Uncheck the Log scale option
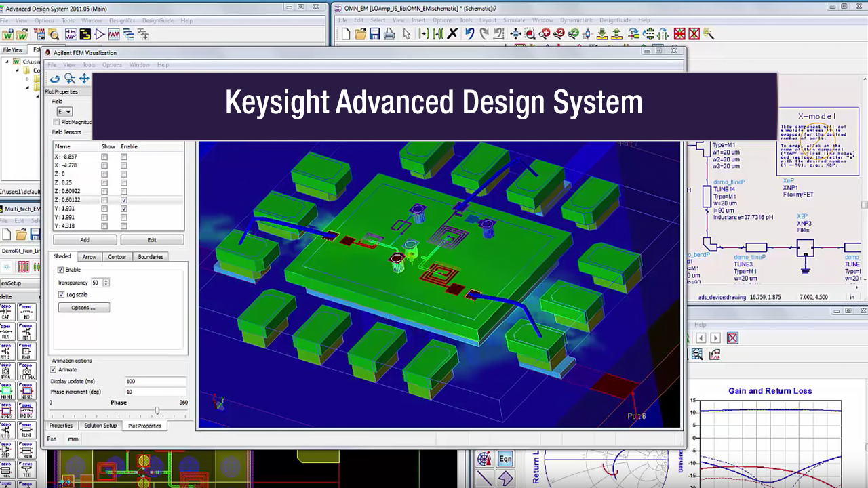868x488 pixels. [61, 294]
